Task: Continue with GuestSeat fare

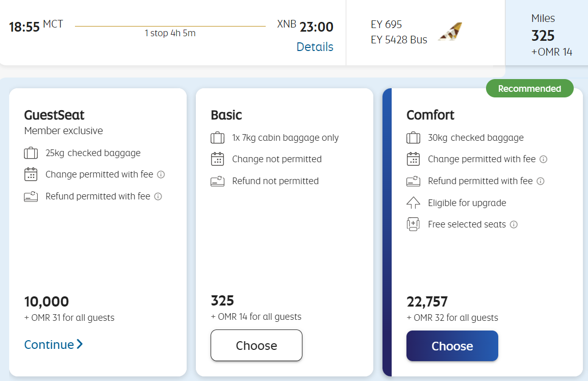Action: [x=53, y=345]
